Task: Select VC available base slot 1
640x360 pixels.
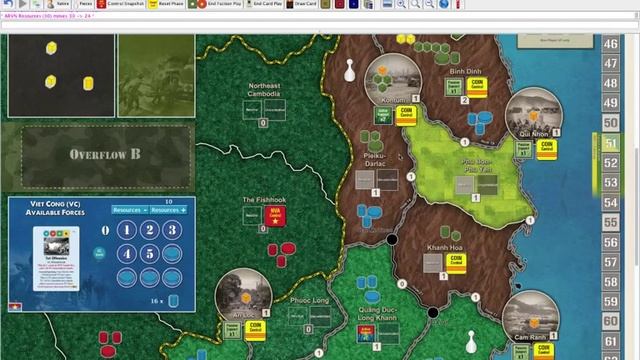Action: tap(127, 230)
